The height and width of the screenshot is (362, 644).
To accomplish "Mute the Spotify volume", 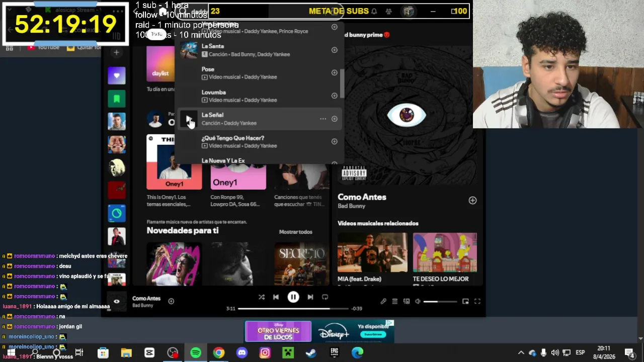I will tap(418, 302).
